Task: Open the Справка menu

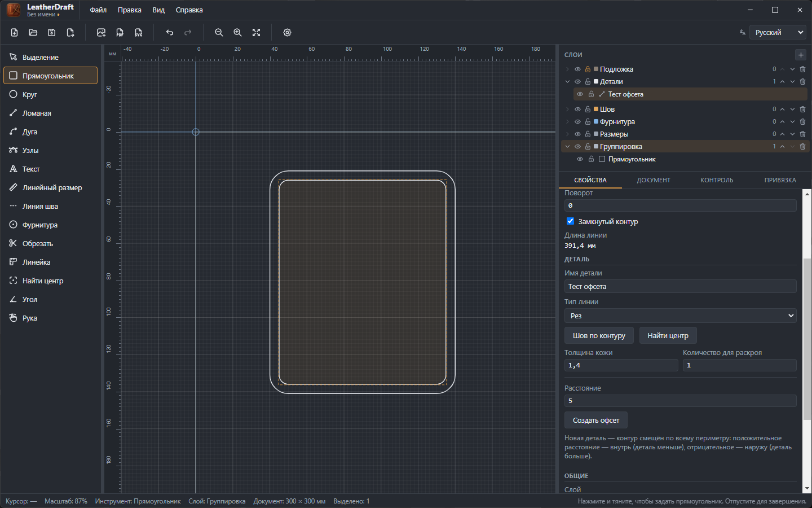Action: pyautogui.click(x=189, y=10)
